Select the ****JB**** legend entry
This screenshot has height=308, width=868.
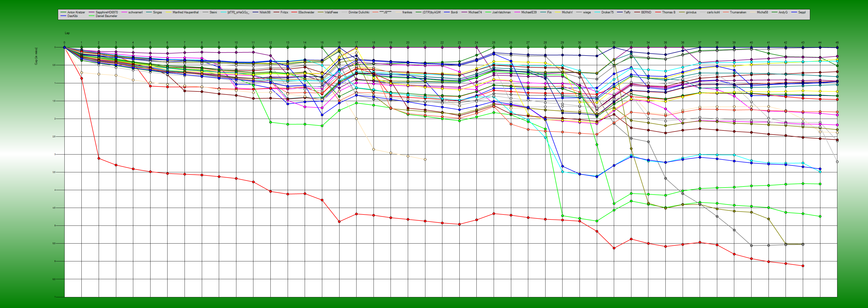386,13
